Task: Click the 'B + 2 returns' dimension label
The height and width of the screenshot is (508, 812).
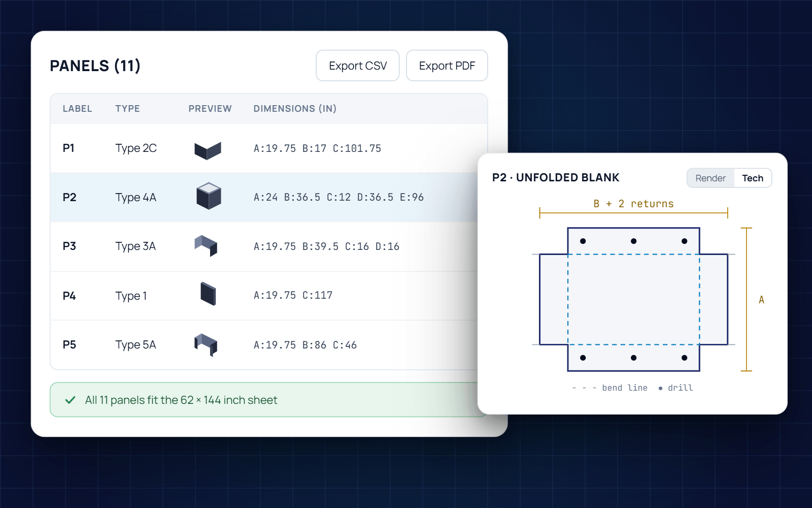Action: point(633,204)
